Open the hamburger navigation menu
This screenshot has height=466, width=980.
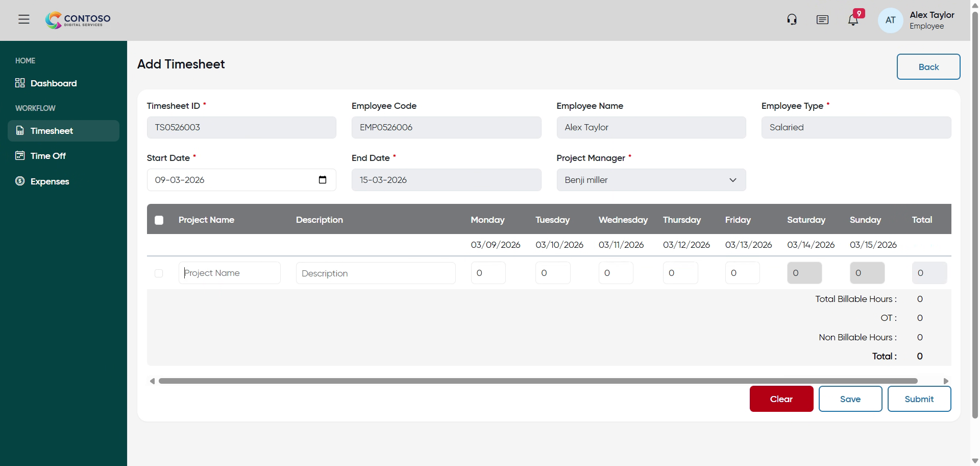click(x=24, y=19)
